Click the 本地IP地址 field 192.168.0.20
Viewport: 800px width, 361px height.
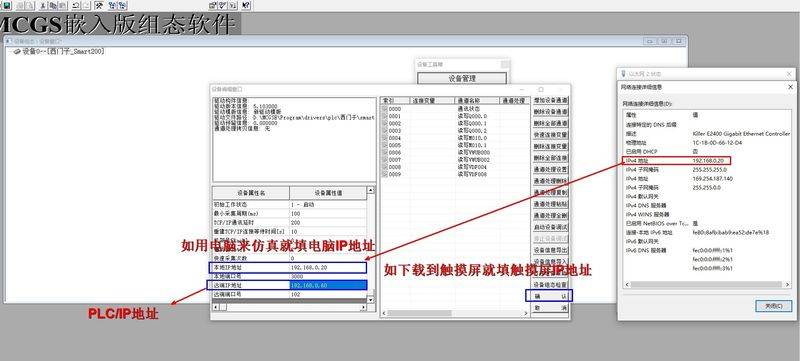pyautogui.click(x=328, y=267)
